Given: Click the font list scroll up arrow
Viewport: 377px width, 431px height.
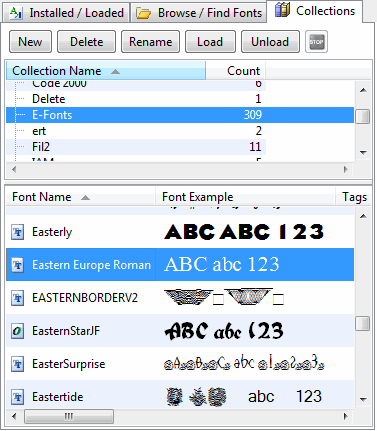Looking at the screenshot, I should click(363, 216).
